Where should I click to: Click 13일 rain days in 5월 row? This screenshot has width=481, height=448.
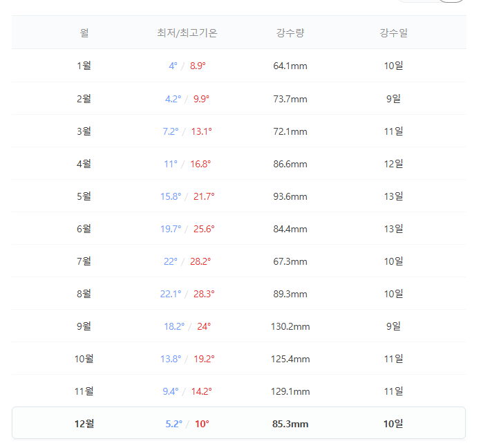393,196
